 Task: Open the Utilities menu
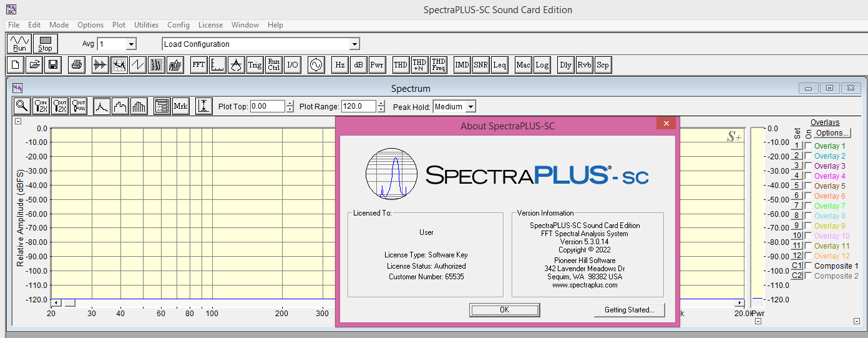tap(146, 25)
